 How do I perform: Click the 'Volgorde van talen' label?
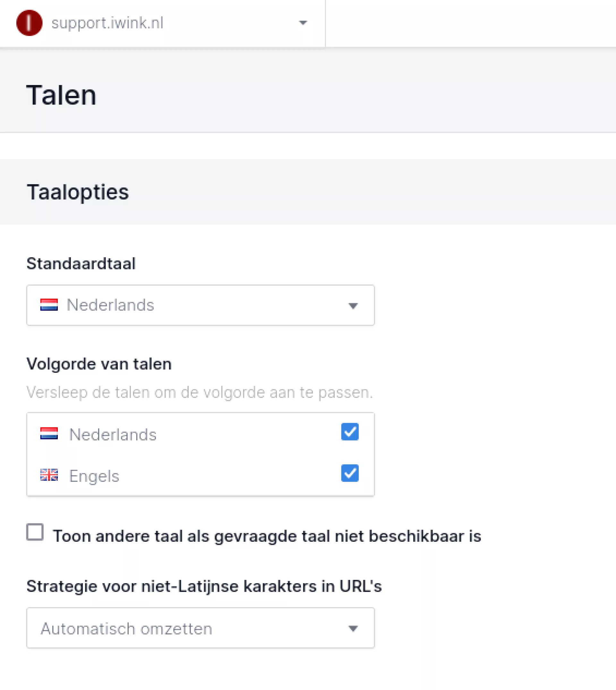99,364
